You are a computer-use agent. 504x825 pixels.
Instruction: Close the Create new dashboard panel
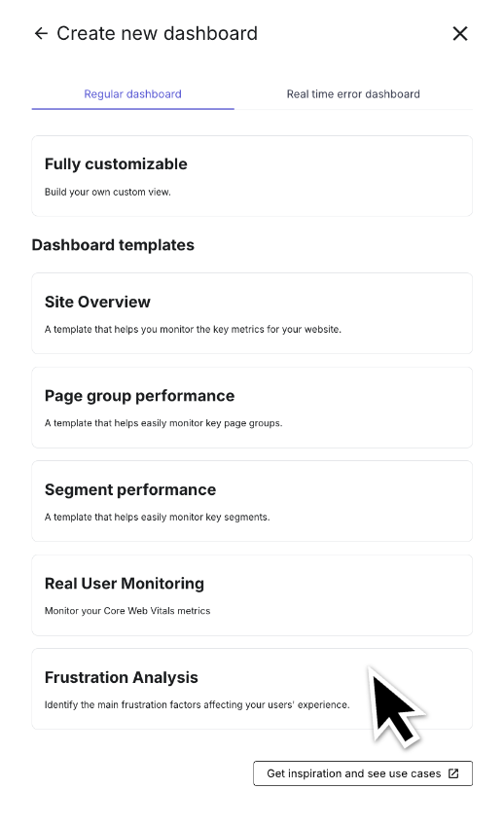pyautogui.click(x=460, y=34)
